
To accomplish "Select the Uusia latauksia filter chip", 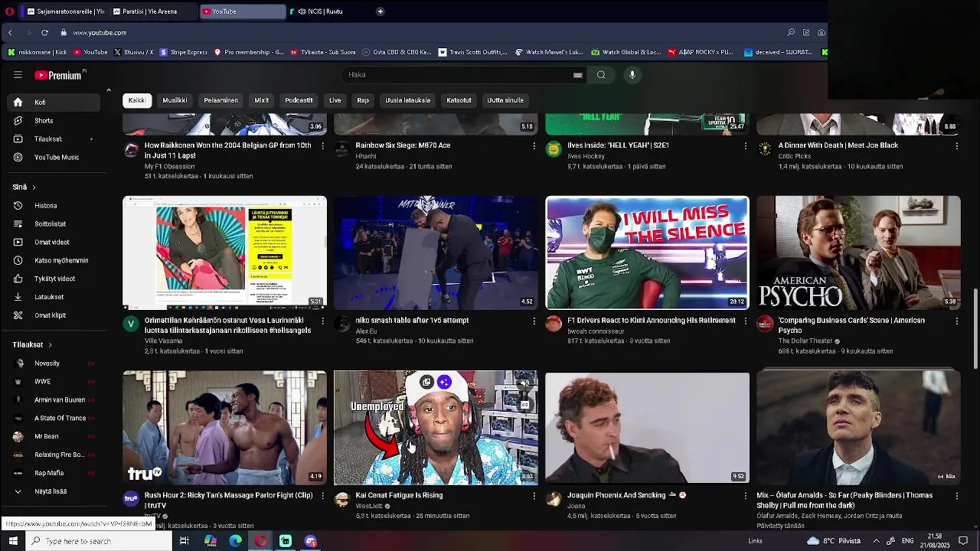I will [407, 100].
